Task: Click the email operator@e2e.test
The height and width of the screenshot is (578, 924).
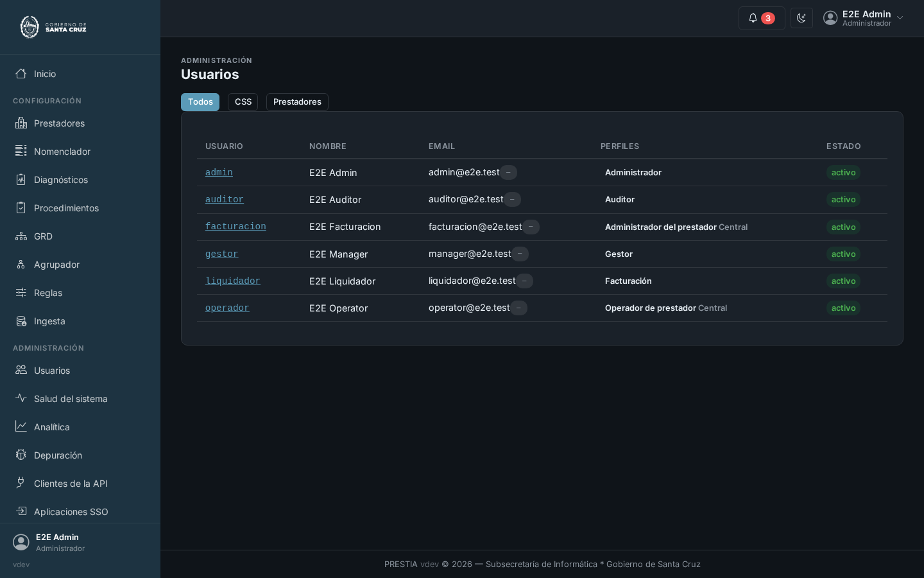Action: pos(469,308)
